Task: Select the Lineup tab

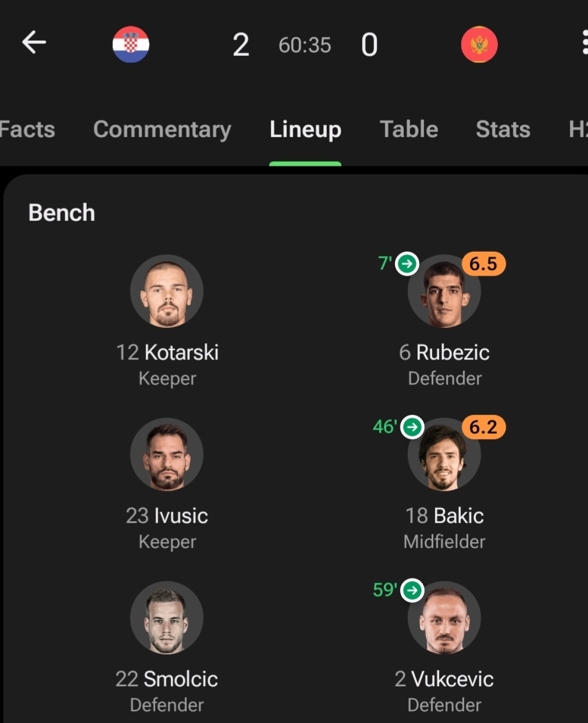Action: pos(305,130)
